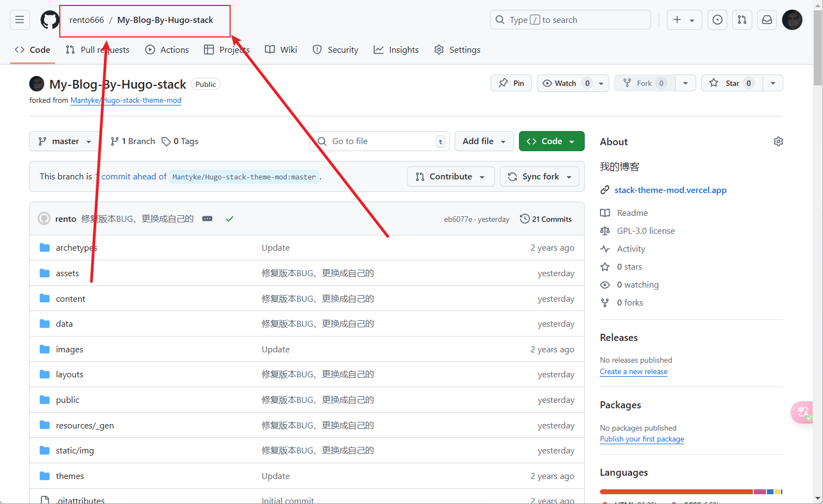Open the user profile avatar menu
This screenshot has width=823, height=504.
pos(792,20)
